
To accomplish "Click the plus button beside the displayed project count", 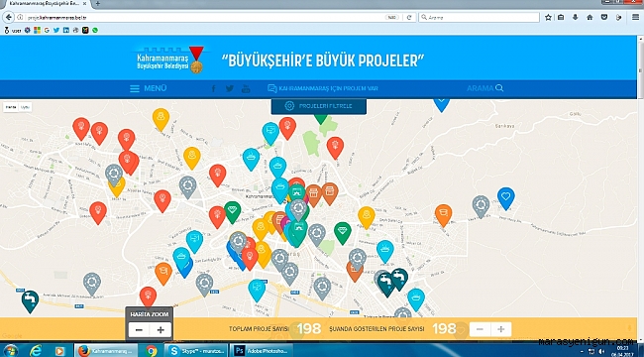I will [500, 329].
